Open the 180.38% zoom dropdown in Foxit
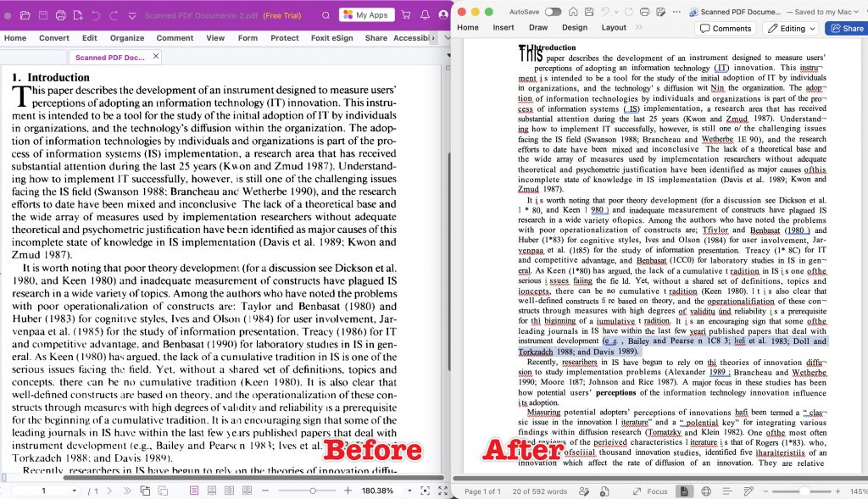 coord(409,491)
